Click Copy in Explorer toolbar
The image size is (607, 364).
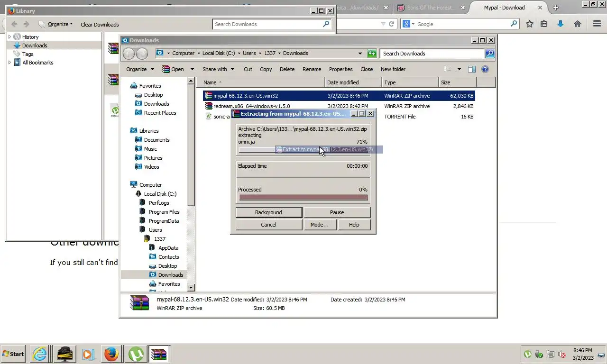pos(266,69)
